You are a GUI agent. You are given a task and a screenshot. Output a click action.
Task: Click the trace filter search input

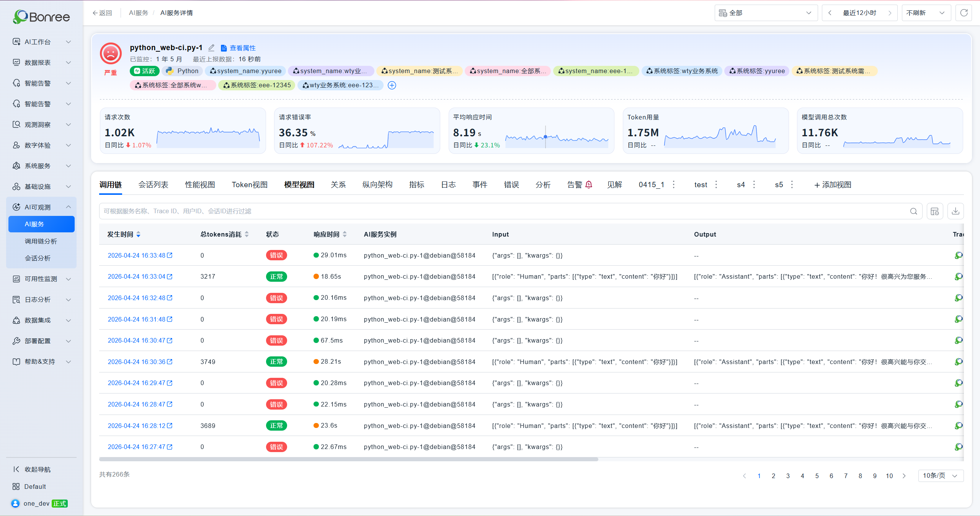click(x=505, y=211)
